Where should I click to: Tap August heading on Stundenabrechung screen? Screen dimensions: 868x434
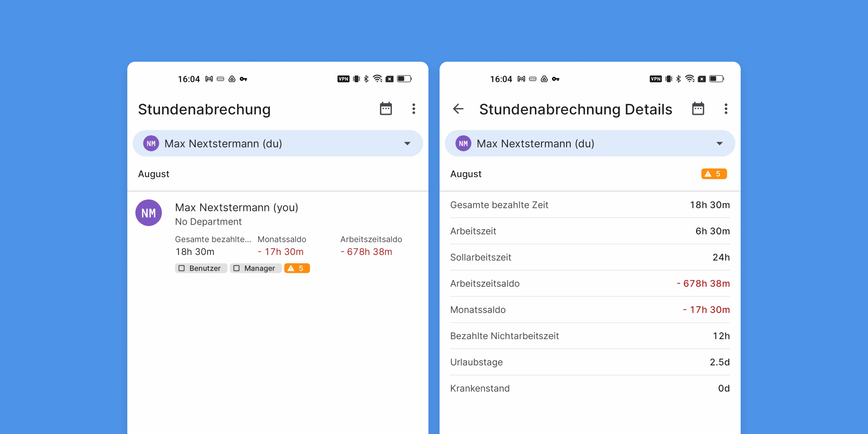click(154, 174)
